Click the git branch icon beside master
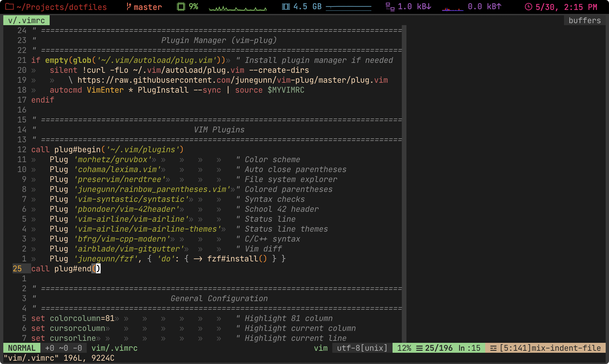The width and height of the screenshot is (609, 364). pos(129,7)
